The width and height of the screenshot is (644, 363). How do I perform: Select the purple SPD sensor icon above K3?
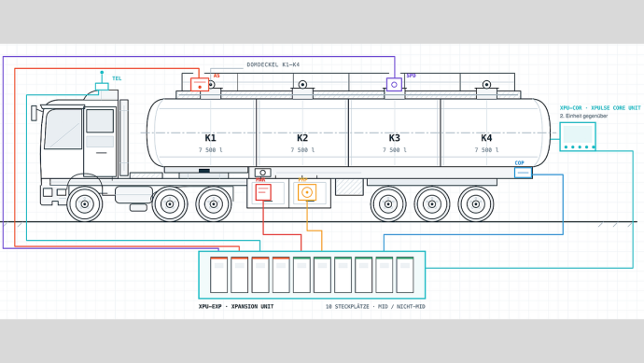click(394, 85)
